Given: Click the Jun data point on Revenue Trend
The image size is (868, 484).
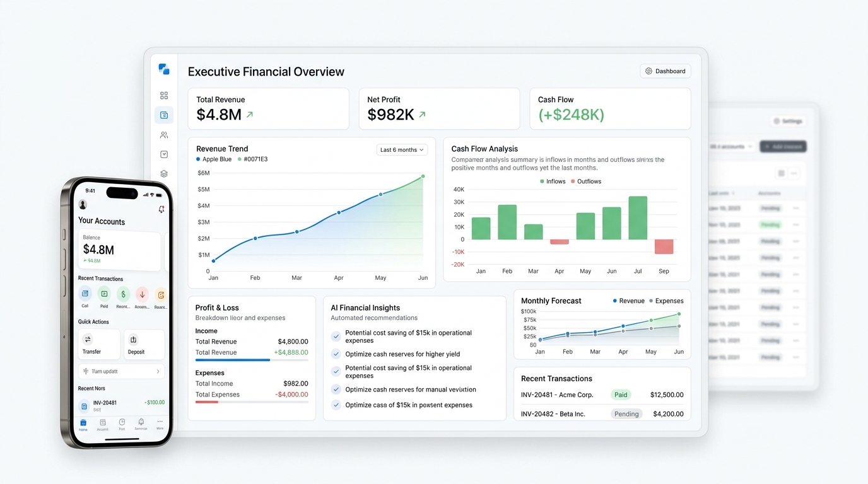Looking at the screenshot, I should pos(423,176).
